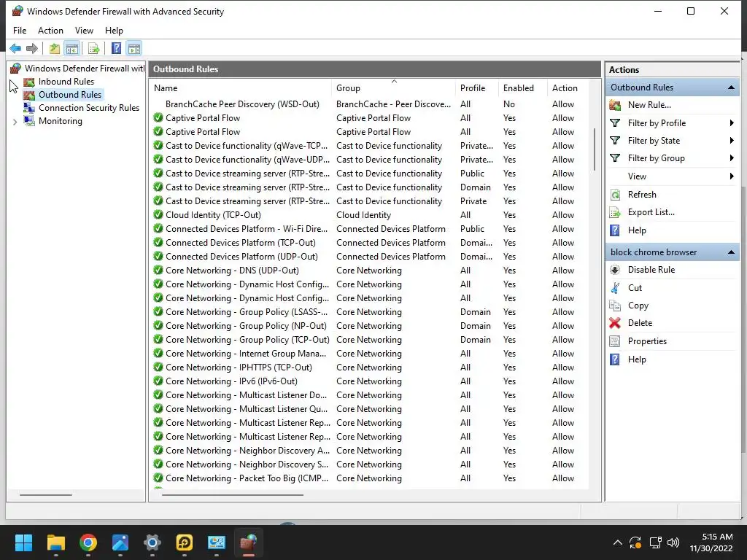
Task: Click the rules list horizontal scrollbar
Action: 233,495
